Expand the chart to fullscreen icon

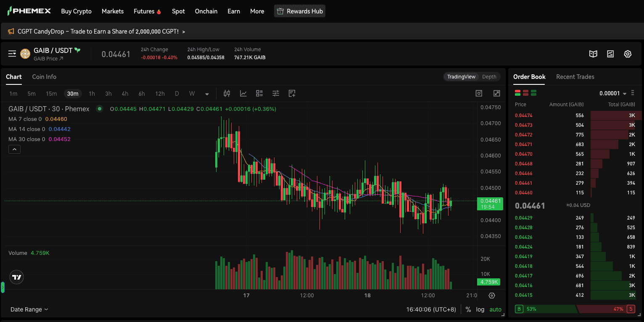click(496, 93)
